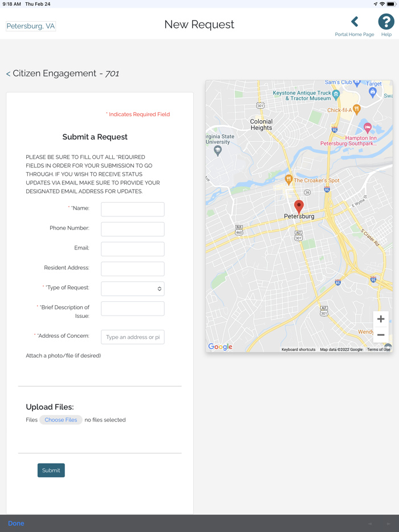Select Virginia State University marker

click(218, 150)
